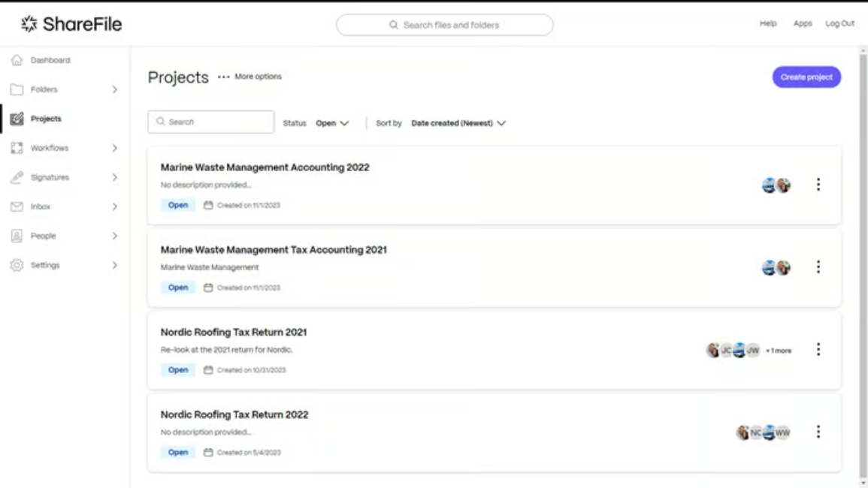Expand the Folders sidebar chevron

point(114,89)
